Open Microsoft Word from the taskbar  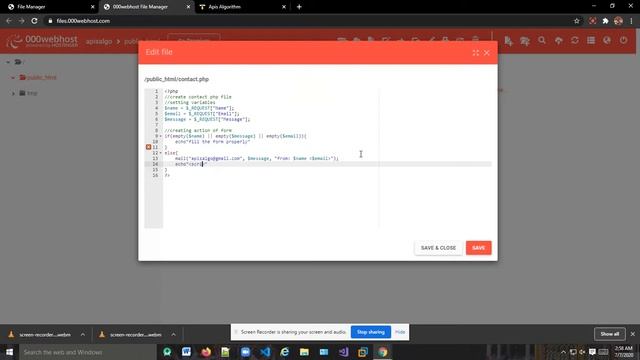pos(186,352)
